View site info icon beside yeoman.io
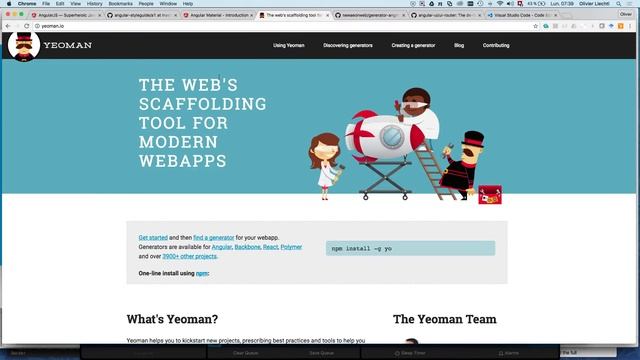The image size is (640, 360). (x=37, y=26)
